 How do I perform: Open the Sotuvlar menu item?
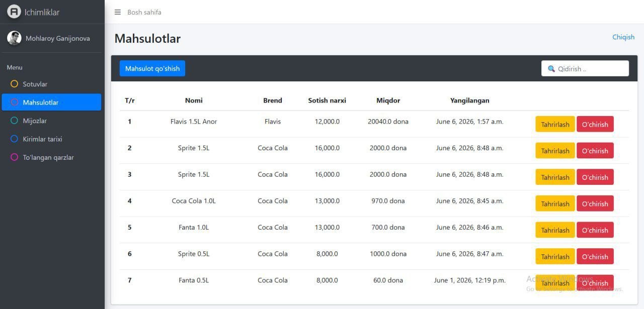point(51,84)
